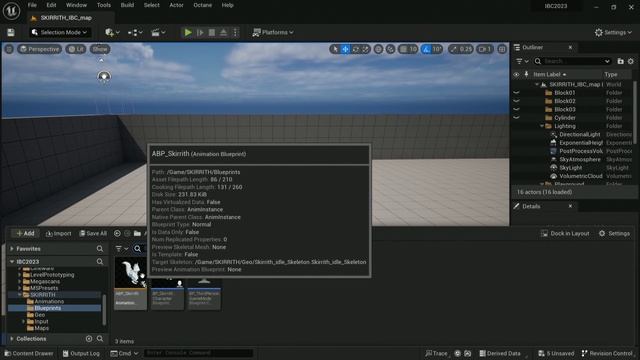Toggle rotation snapping angle icon
Screen dimensions: 640x360
427,49
